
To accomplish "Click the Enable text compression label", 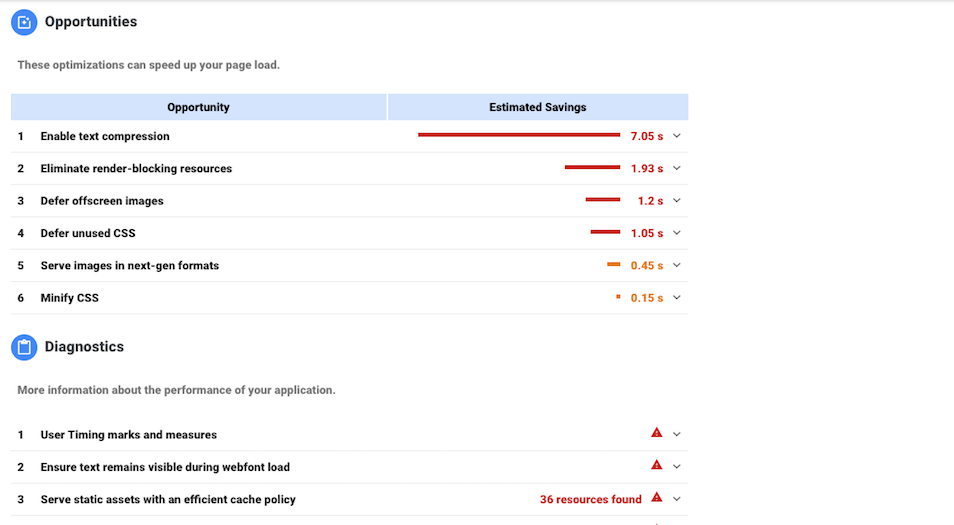I will pos(105,136).
